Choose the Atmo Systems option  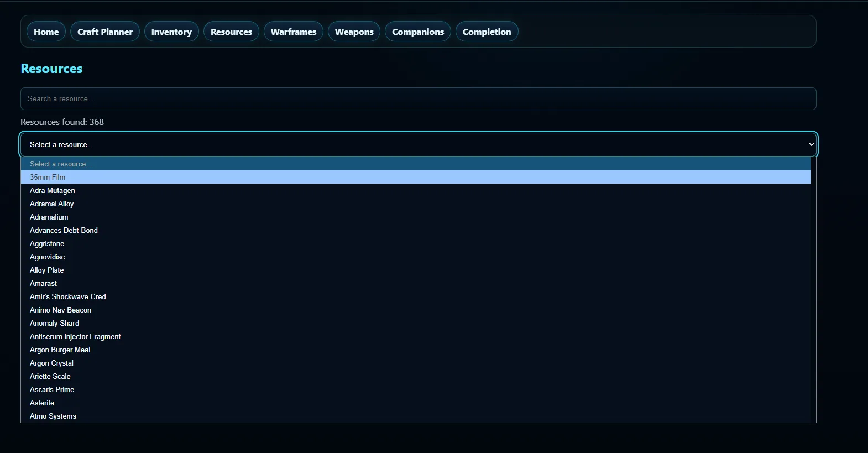click(x=416, y=416)
